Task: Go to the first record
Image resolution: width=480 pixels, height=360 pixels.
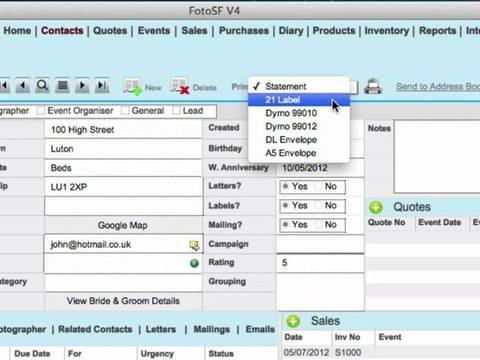Action: (x=4, y=86)
